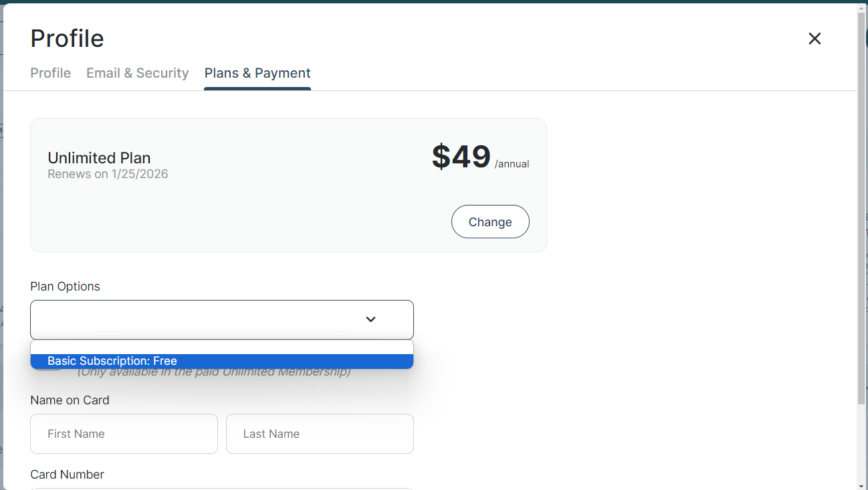
Task: Focus the Last Name input field
Action: coord(320,434)
